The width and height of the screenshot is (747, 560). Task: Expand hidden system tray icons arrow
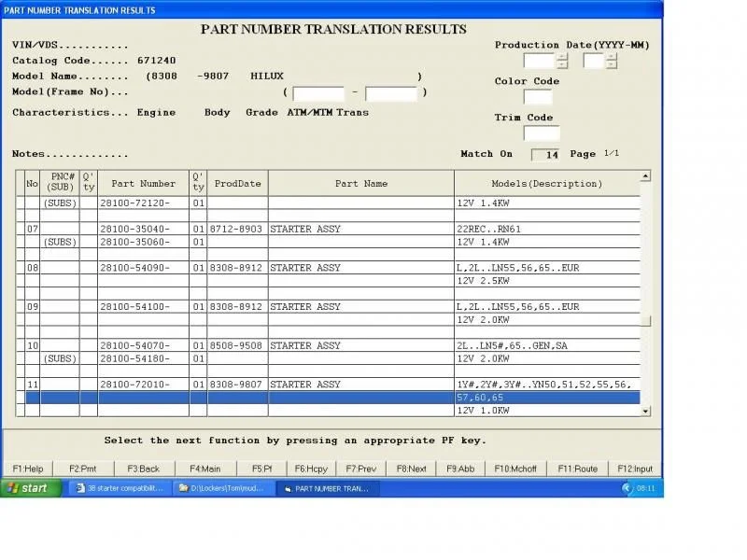[x=626, y=488]
